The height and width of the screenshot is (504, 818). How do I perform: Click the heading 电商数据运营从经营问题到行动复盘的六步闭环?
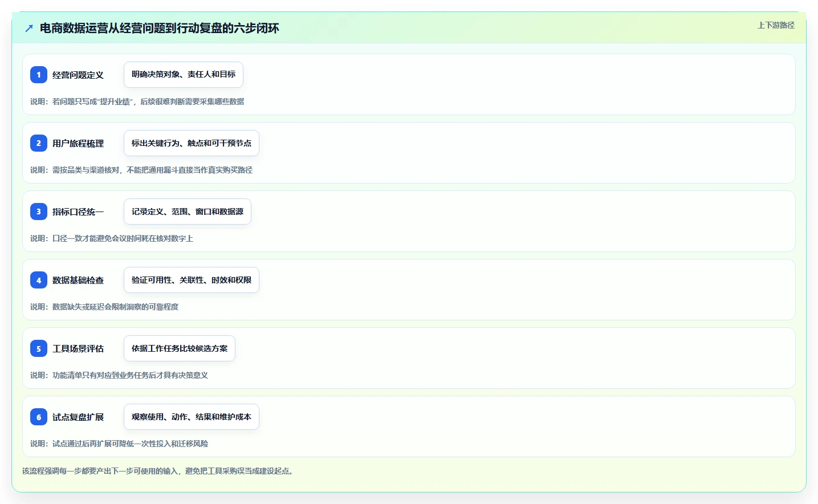coord(160,28)
